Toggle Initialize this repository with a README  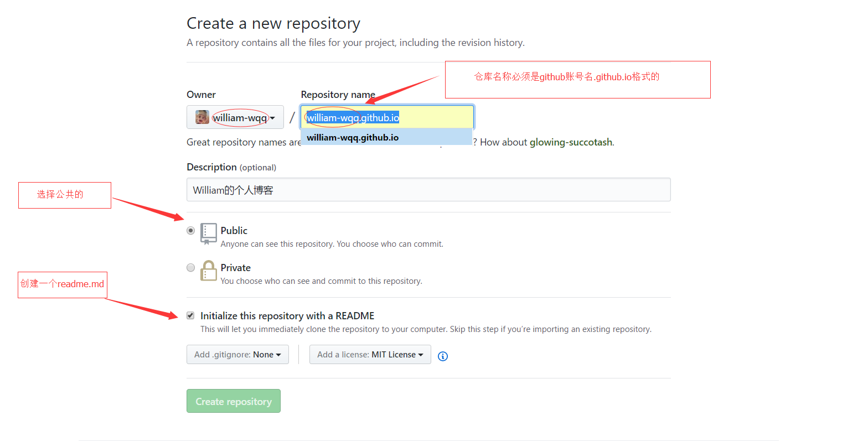[190, 315]
